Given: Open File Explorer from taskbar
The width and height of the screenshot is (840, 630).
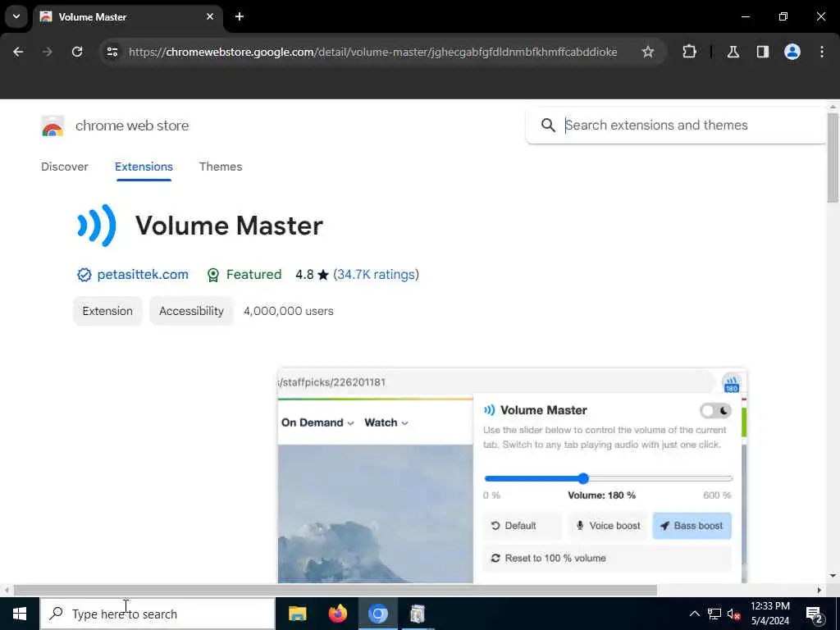Looking at the screenshot, I should (297, 614).
